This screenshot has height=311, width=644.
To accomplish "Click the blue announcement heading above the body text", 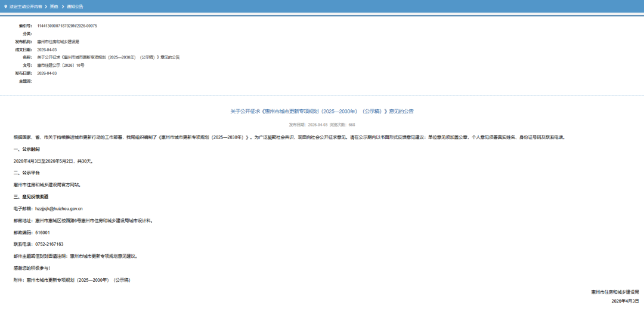I will click(x=322, y=112).
